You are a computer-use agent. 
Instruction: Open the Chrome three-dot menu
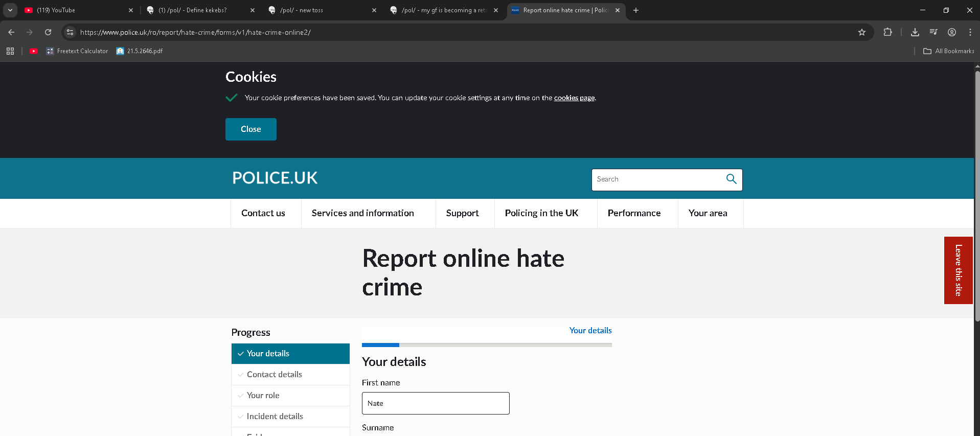coord(970,32)
